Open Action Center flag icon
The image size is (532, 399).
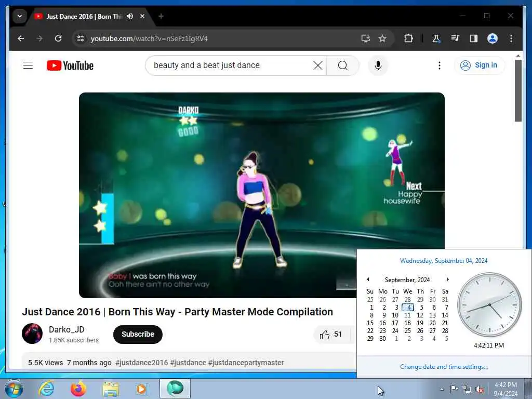click(454, 389)
